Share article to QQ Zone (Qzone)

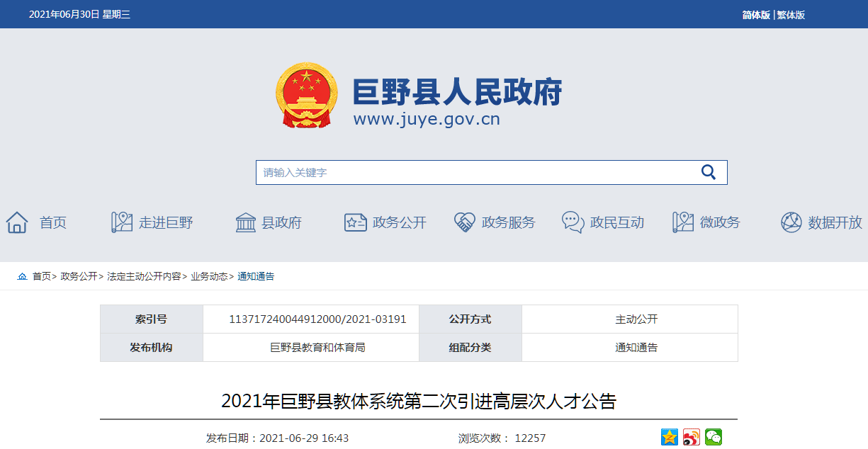pyautogui.click(x=669, y=437)
